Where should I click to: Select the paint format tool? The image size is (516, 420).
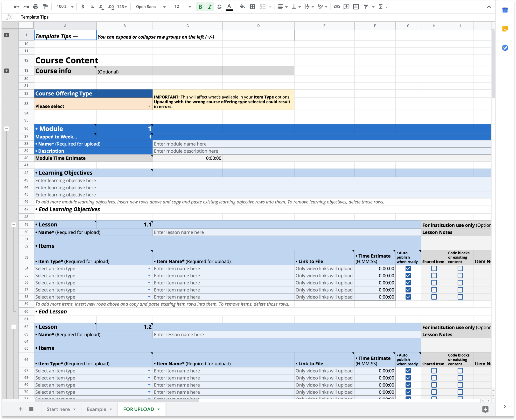45,7
